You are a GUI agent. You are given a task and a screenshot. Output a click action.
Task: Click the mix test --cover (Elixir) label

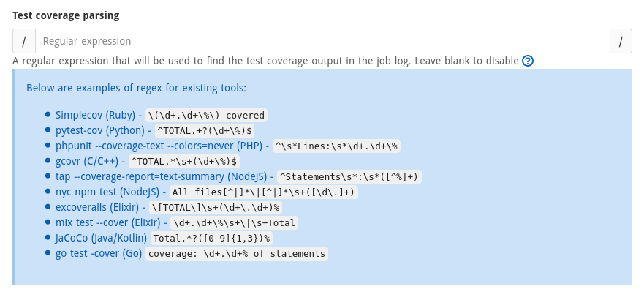coord(108,222)
